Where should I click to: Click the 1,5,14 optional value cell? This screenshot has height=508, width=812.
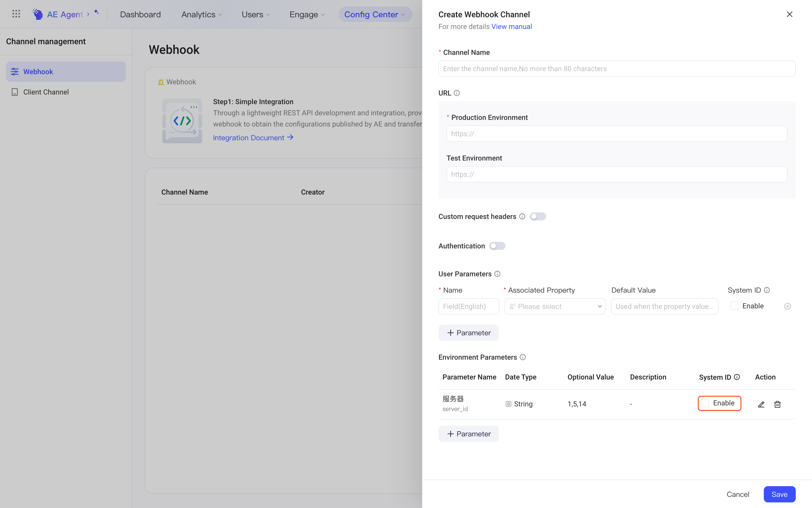click(577, 404)
